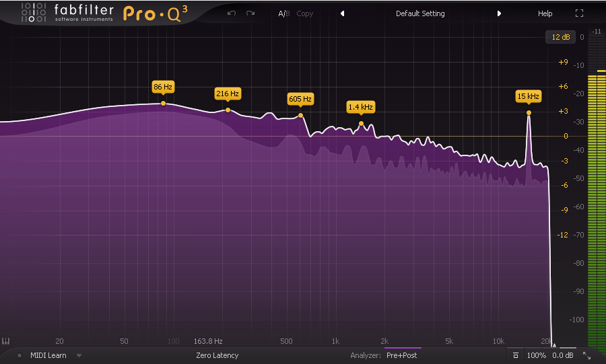
Task: Click the 0.0 dB output gain control
Action: (563, 355)
